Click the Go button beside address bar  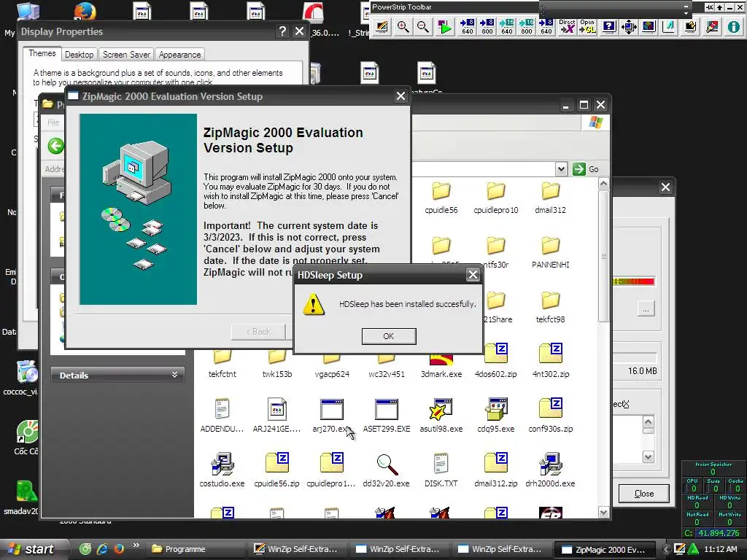point(587,169)
